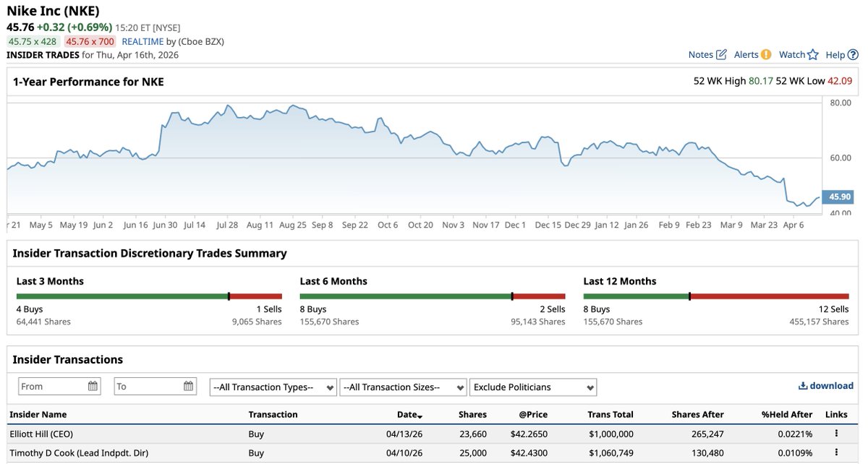Open the To date calendar icon
Viewport: 868px width, 464px height.
(x=188, y=386)
